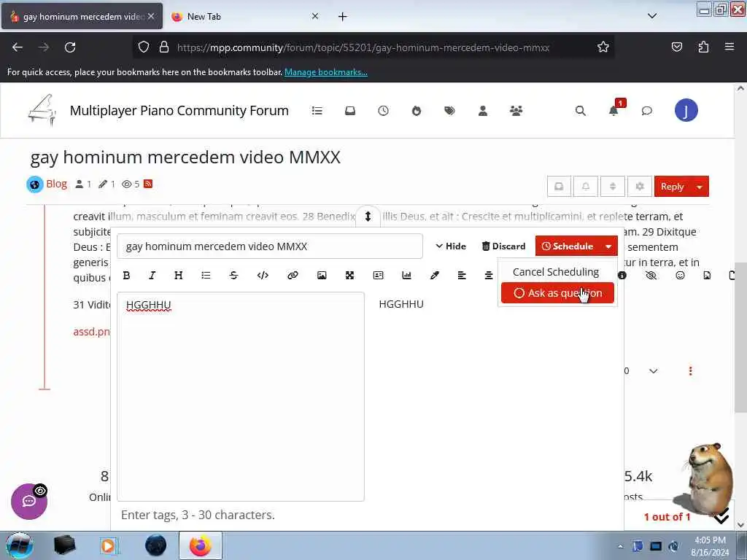
Task: Apply bold formatting in the composer
Action: coord(126,275)
